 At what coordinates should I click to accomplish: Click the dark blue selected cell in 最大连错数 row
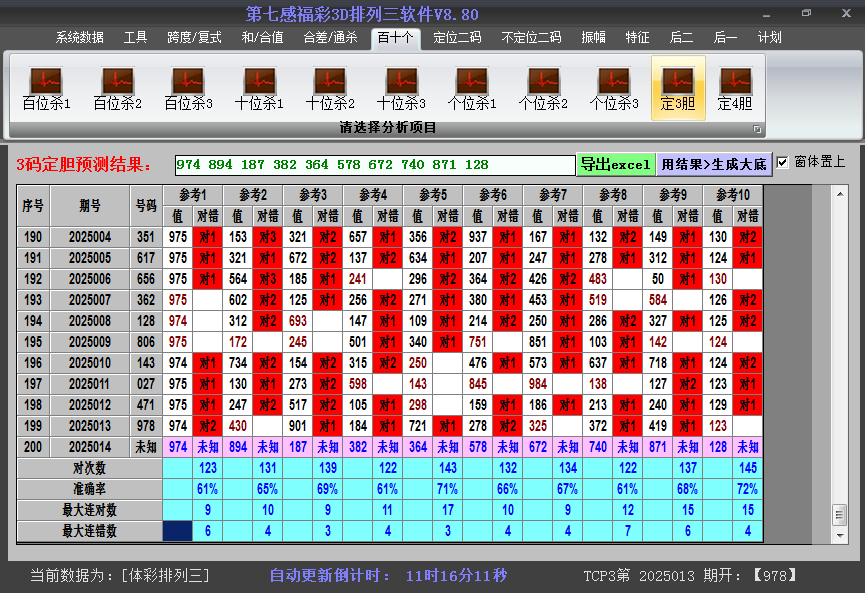pos(178,531)
